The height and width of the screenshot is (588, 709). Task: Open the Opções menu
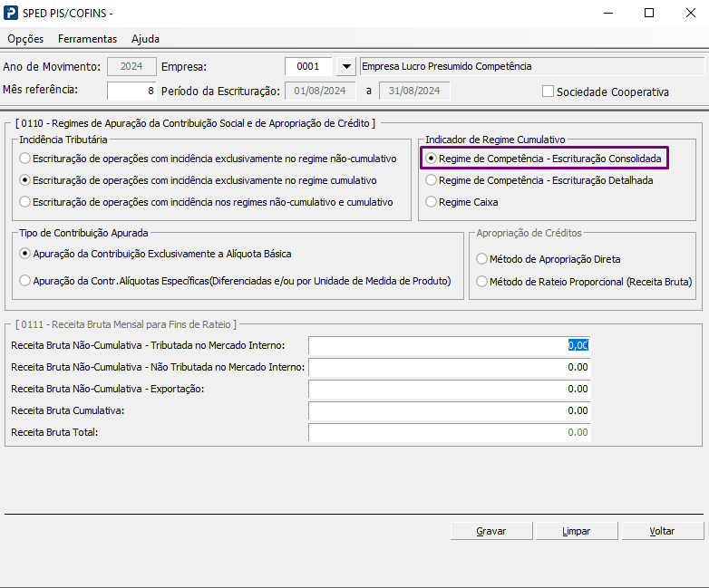point(25,39)
